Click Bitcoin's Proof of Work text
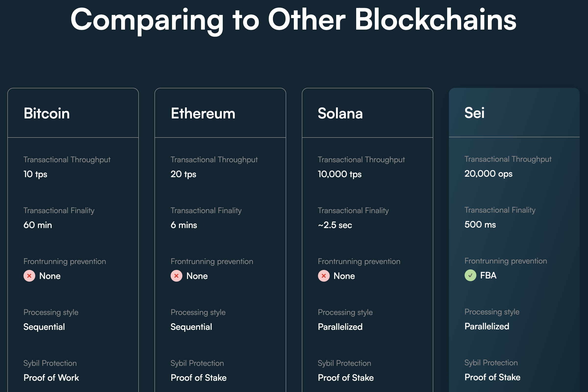 tap(51, 378)
